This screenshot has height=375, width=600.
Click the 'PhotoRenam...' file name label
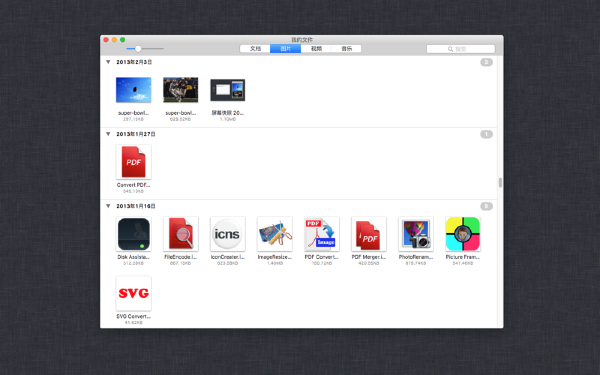pyautogui.click(x=416, y=257)
